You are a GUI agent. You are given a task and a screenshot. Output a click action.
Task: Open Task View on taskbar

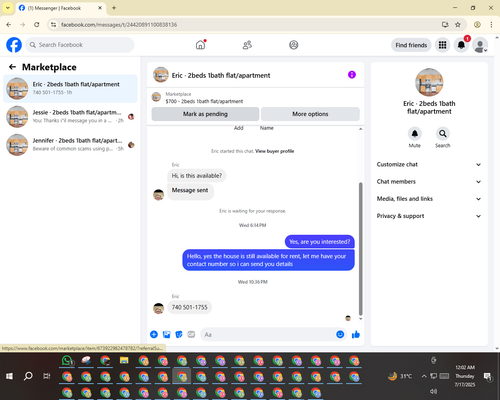point(47,376)
